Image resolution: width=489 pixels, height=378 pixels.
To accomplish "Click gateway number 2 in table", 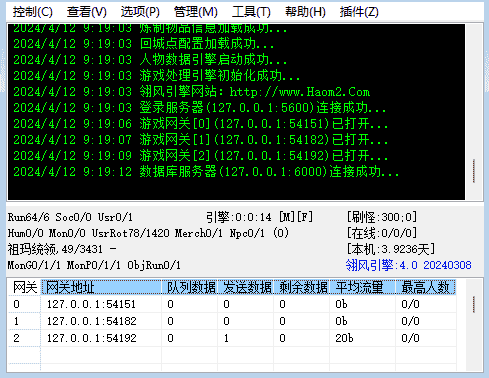I will point(16,338).
